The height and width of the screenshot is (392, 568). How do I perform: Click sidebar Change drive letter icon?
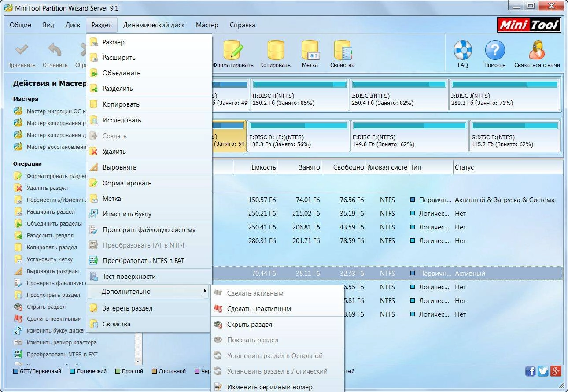18,330
